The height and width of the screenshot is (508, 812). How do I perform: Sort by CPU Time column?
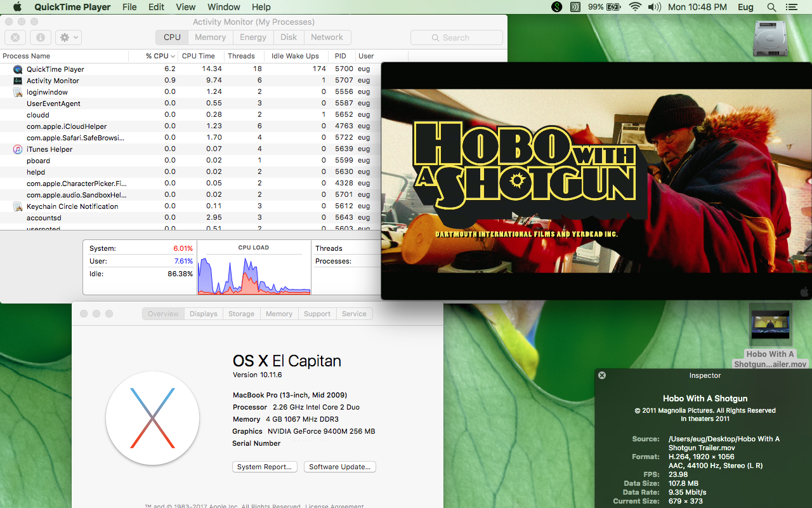pyautogui.click(x=200, y=56)
